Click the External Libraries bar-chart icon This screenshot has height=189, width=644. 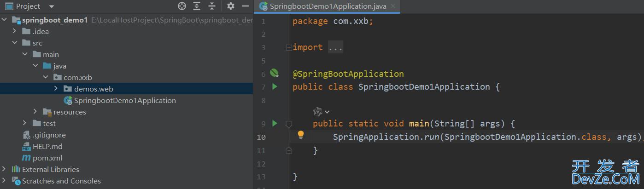[16, 169]
